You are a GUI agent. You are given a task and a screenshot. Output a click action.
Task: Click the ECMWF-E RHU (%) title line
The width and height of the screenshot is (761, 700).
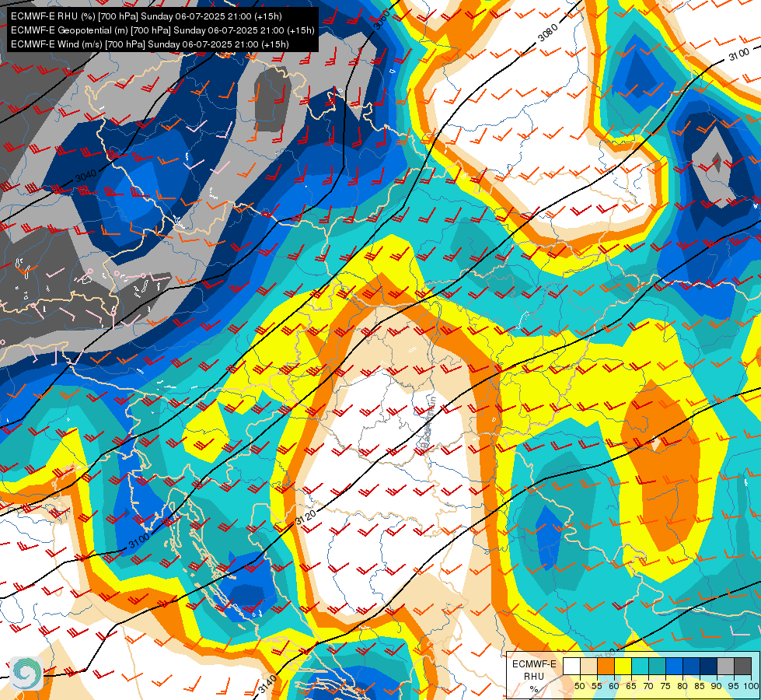pyautogui.click(x=146, y=16)
